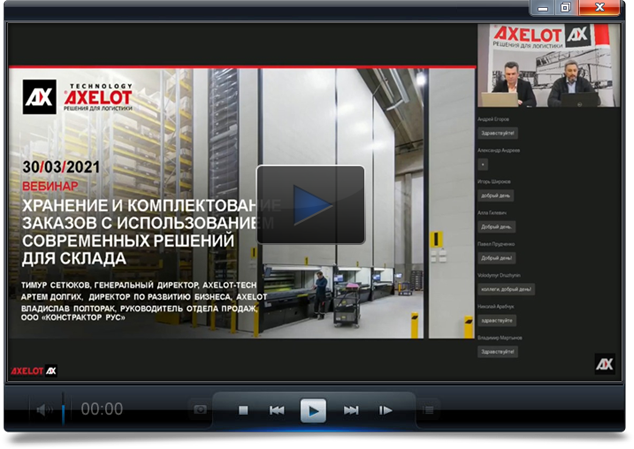Mute audio with the speaker icon
Image resolution: width=634 pixels, height=449 pixels.
click(x=44, y=410)
